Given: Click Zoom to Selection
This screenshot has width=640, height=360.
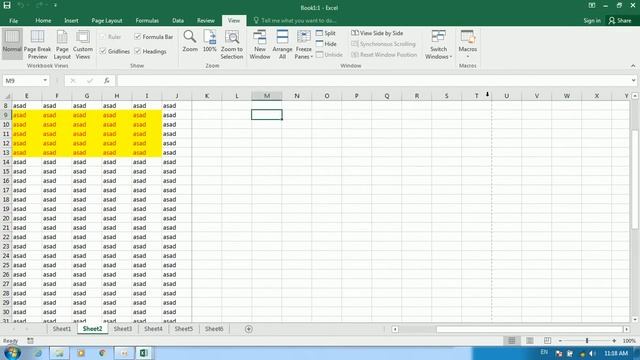Looking at the screenshot, I should click(x=232, y=45).
